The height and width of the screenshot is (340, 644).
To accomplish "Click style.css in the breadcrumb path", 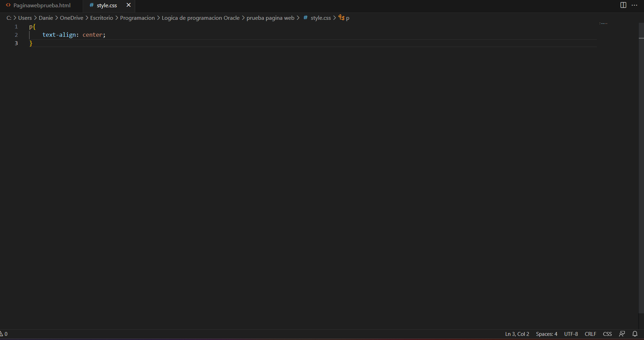I will pos(321,18).
